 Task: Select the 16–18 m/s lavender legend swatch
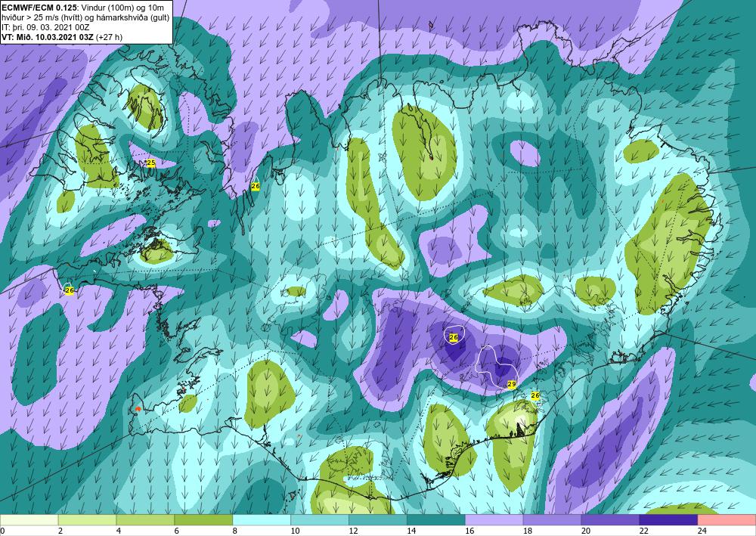tap(494, 520)
